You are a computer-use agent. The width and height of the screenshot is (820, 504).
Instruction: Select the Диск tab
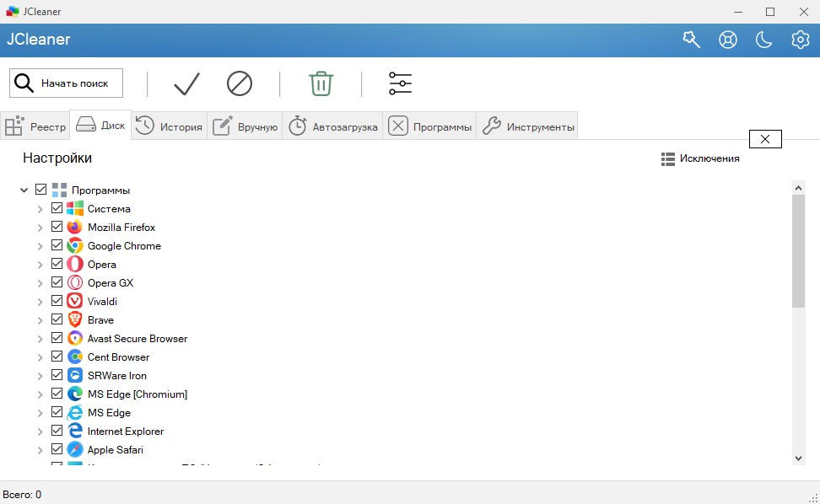tap(100, 125)
